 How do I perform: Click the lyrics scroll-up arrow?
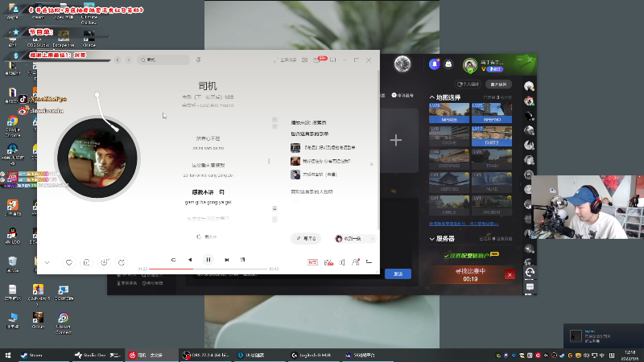[275, 119]
